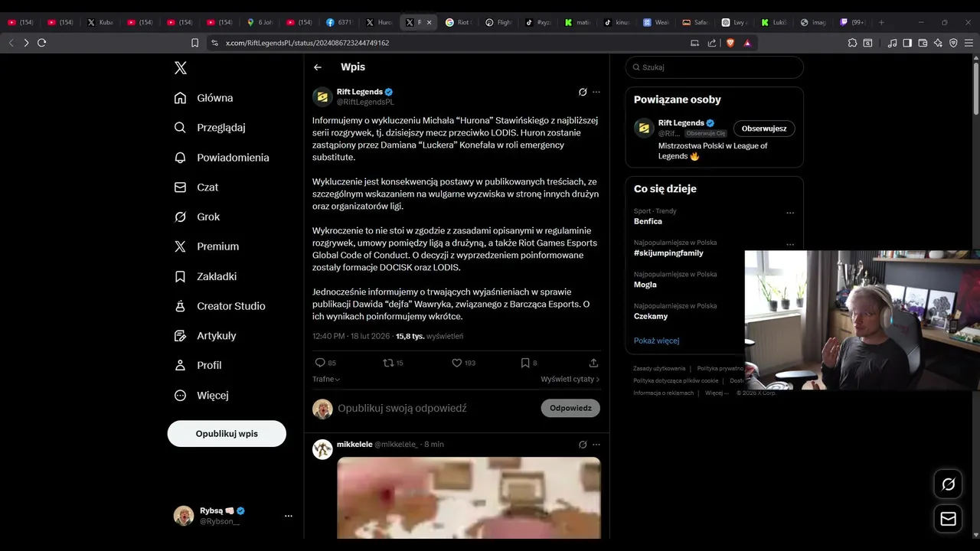
Task: Open floating messages envelope button
Action: [x=949, y=519]
